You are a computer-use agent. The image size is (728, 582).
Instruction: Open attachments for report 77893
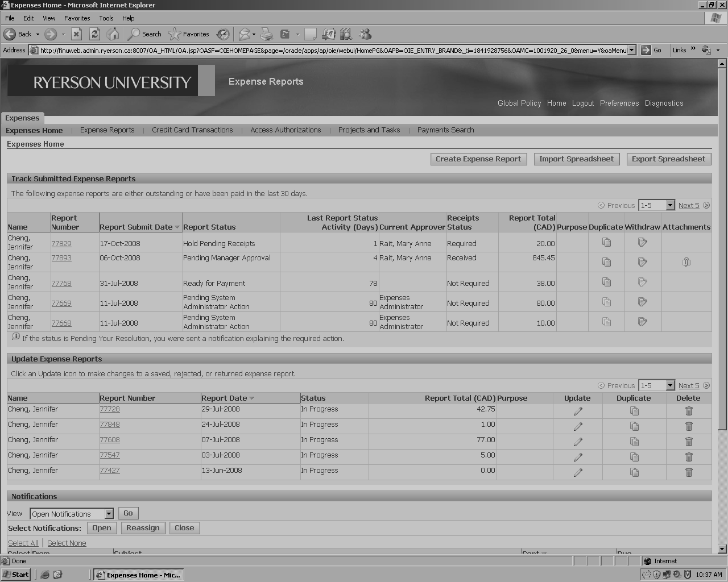[x=686, y=262]
